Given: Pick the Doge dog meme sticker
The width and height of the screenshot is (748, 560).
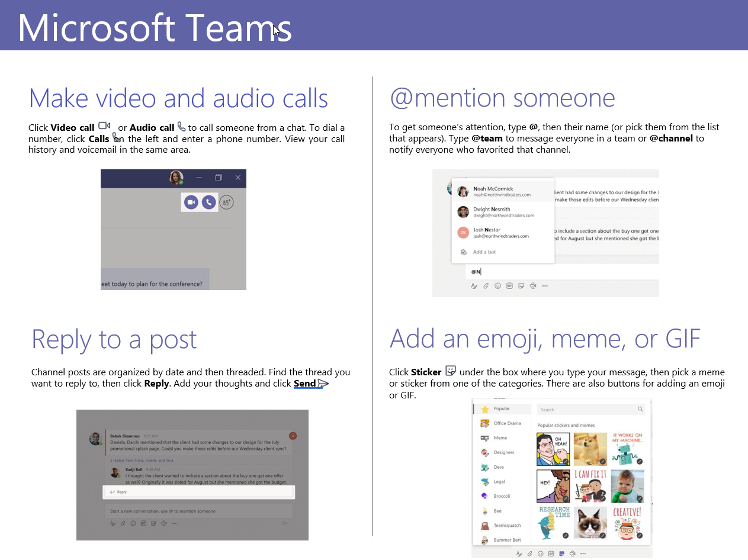Looking at the screenshot, I should pyautogui.click(x=590, y=449).
